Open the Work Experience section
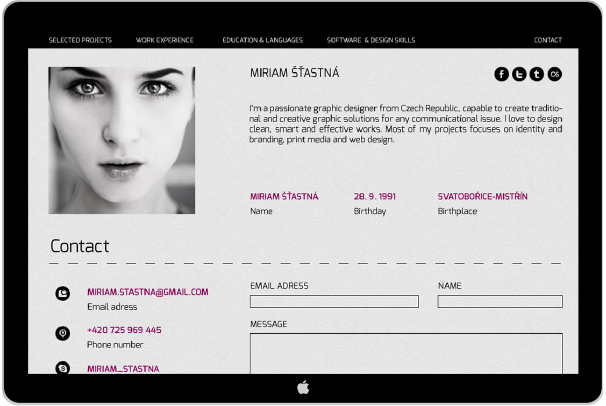This screenshot has width=606, height=406. coord(166,40)
